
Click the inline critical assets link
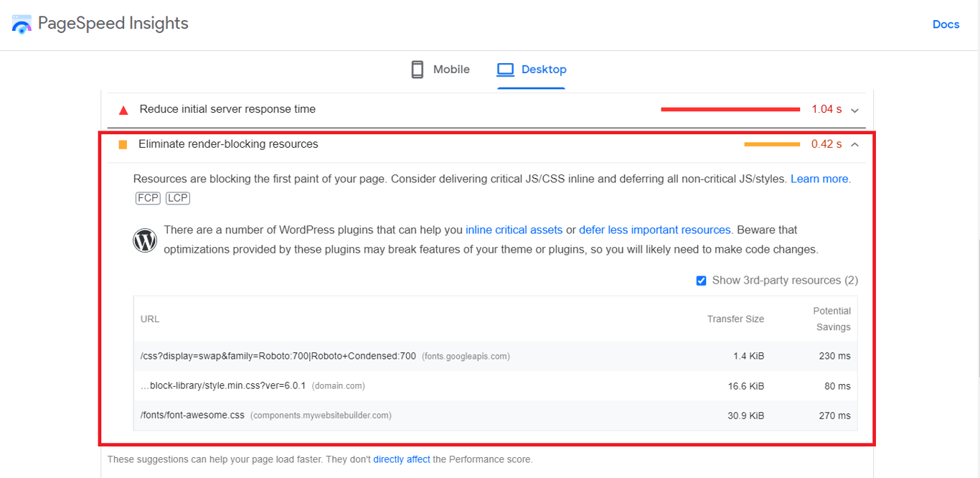coord(514,230)
